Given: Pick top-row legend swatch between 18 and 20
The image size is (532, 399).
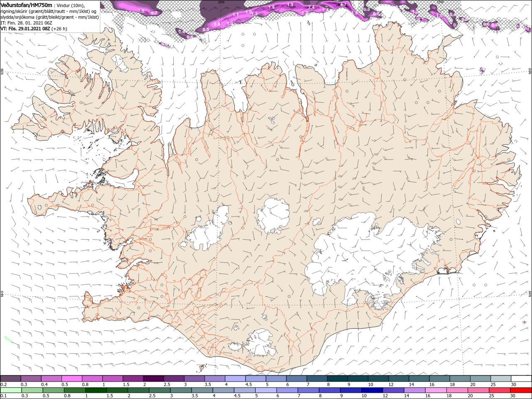Looking at the screenshot, I should [x=461, y=378].
